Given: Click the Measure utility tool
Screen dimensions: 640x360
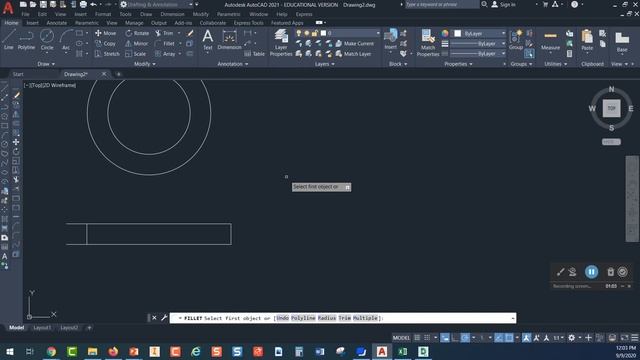Looking at the screenshot, I should click(550, 40).
